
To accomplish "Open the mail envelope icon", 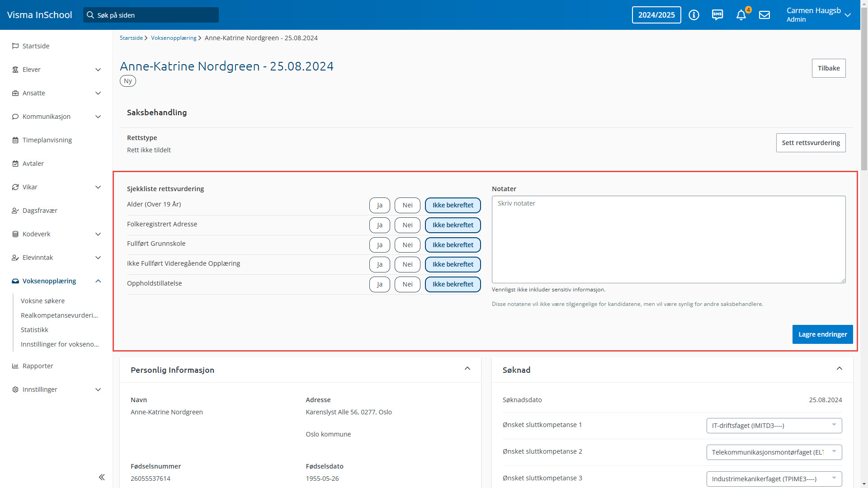I will pos(764,15).
